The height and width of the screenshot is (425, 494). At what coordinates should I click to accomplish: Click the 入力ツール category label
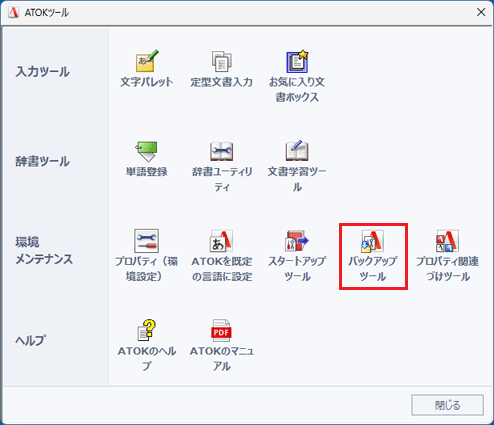pos(43,72)
